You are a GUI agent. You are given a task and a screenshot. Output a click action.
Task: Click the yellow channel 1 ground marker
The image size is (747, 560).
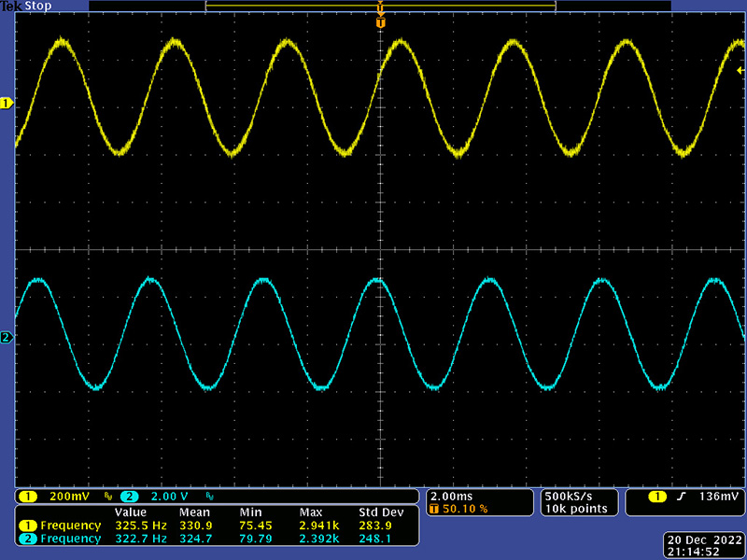click(7, 104)
